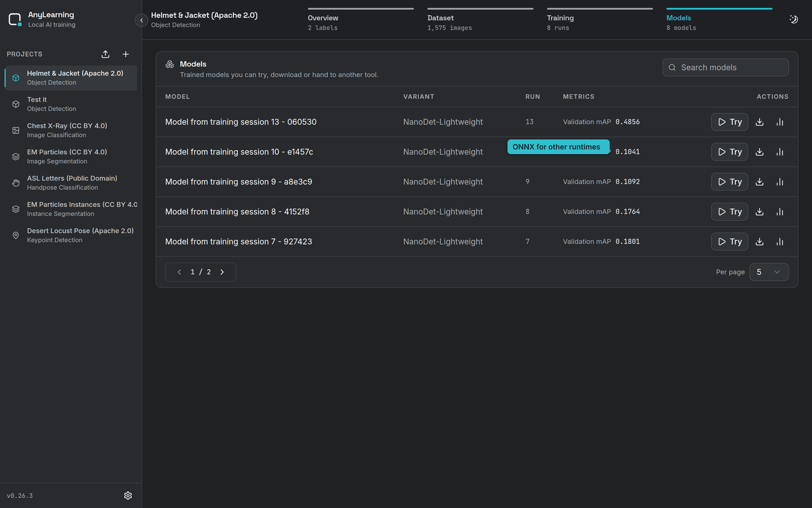Download model from training session 10
812x508 pixels.
pyautogui.click(x=759, y=152)
